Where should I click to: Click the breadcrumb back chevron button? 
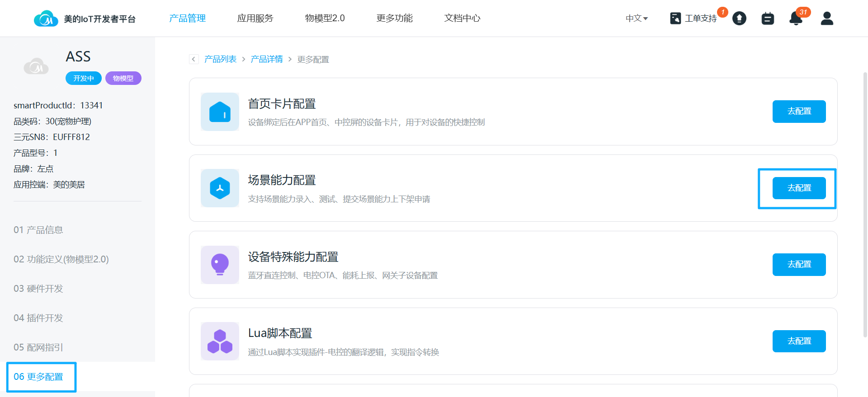194,59
